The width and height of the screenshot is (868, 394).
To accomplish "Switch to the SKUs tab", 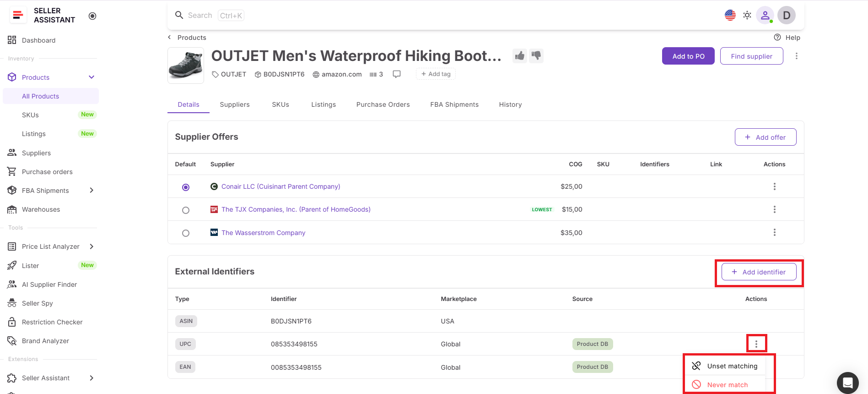I will pyautogui.click(x=280, y=104).
